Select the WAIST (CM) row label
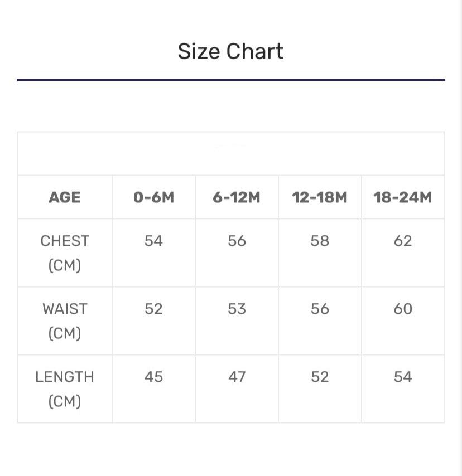Viewport: 462px width, 476px height. pyautogui.click(x=65, y=320)
